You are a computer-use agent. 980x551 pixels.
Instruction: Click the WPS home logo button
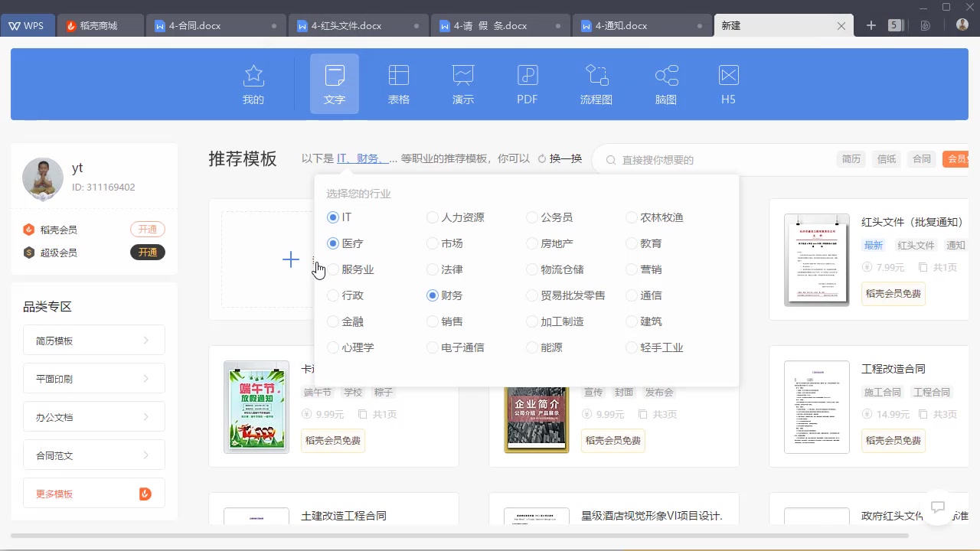[27, 25]
